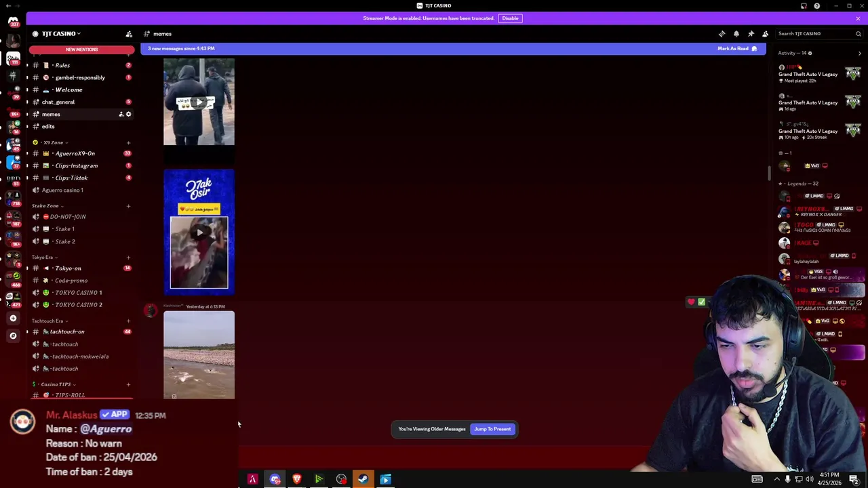
Task: Click Mark As Read button
Action: coord(737,49)
